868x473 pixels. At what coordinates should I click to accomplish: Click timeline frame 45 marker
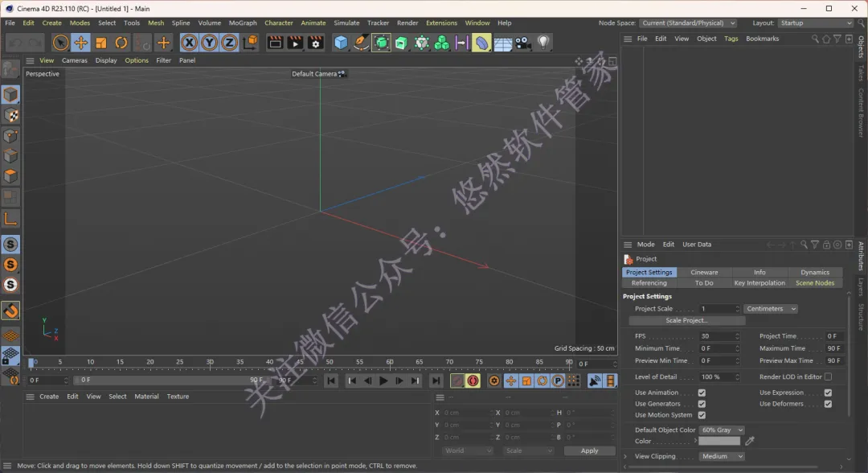click(x=300, y=362)
